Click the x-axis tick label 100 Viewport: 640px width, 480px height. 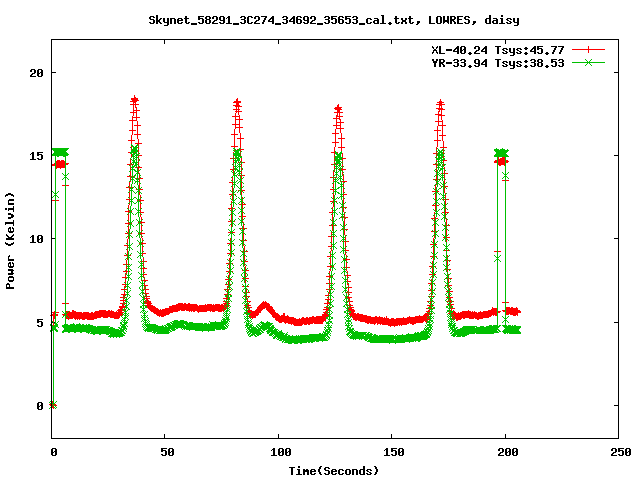click(281, 452)
